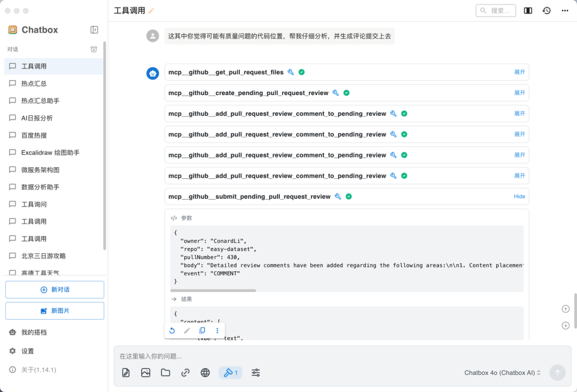Select the Excalidraw 绘图助手 conversation
The width and height of the screenshot is (577, 392).
coord(50,153)
